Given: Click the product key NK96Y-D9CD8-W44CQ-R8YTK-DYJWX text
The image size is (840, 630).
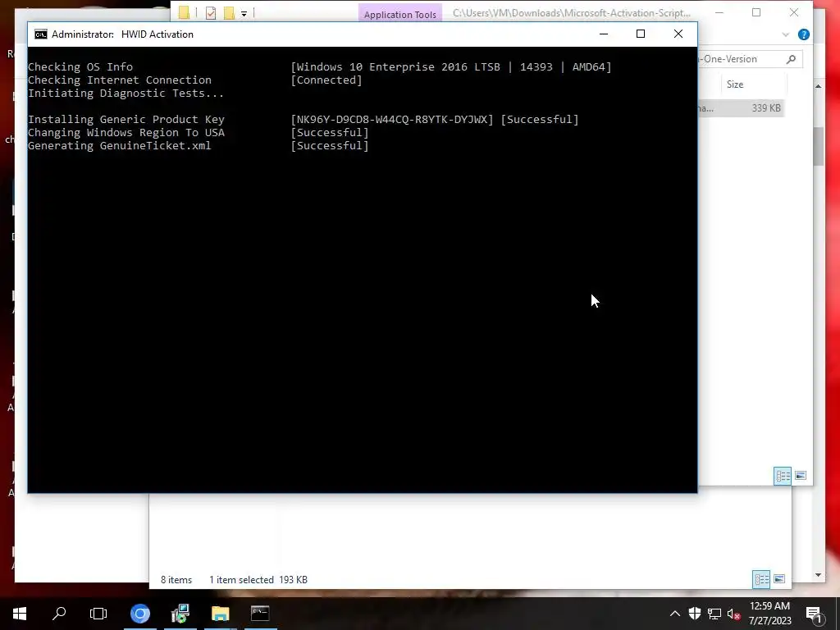Looking at the screenshot, I should coord(392,120).
